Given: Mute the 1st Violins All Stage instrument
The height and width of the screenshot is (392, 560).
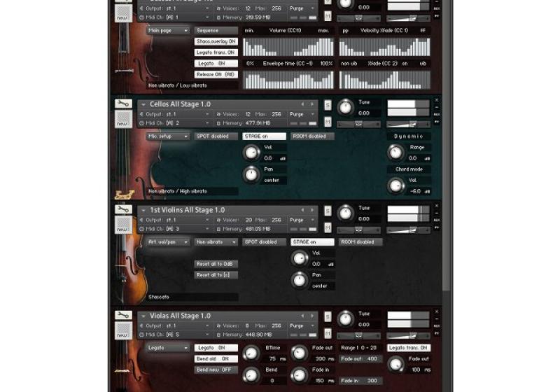Looking at the screenshot, I should (x=328, y=227).
